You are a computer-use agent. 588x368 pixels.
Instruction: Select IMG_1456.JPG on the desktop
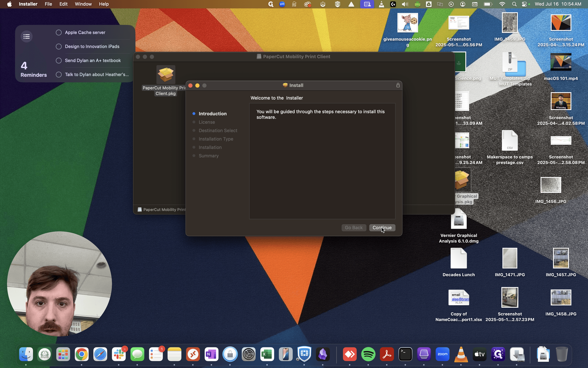(551, 185)
